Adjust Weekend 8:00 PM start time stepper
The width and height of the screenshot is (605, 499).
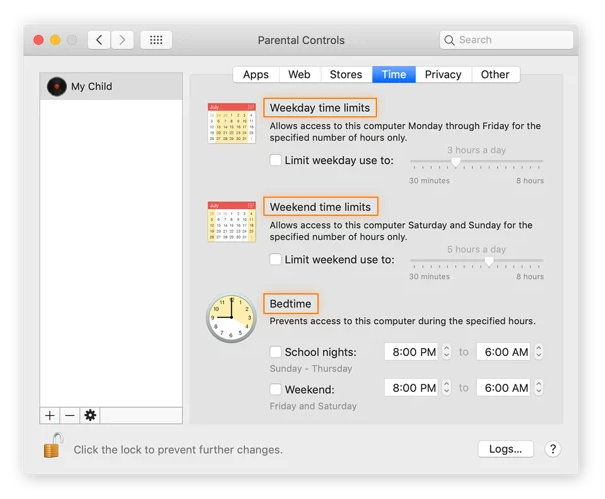[447, 388]
